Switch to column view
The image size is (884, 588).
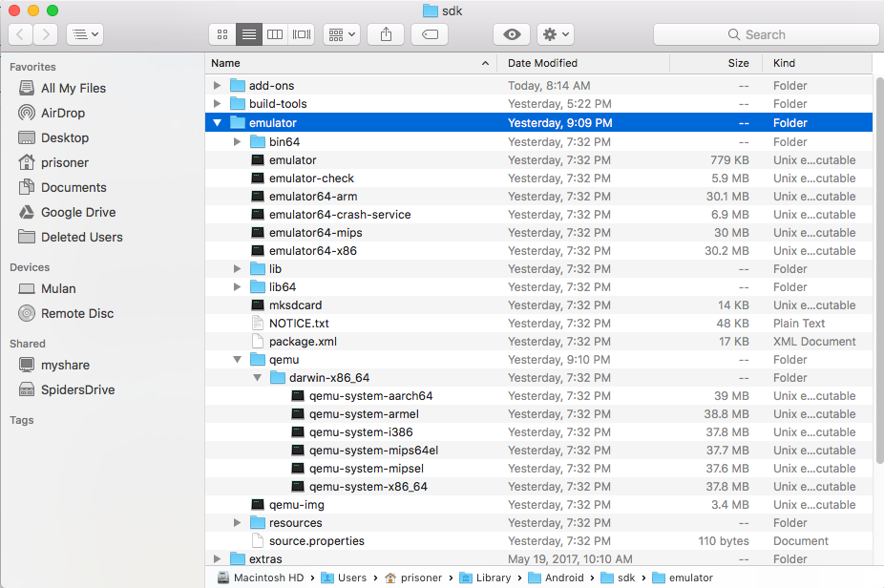[275, 34]
